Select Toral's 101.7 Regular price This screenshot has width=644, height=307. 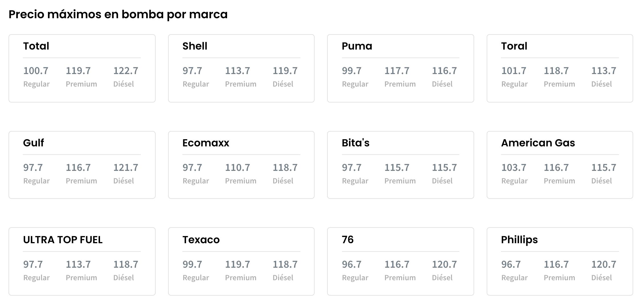pos(513,71)
